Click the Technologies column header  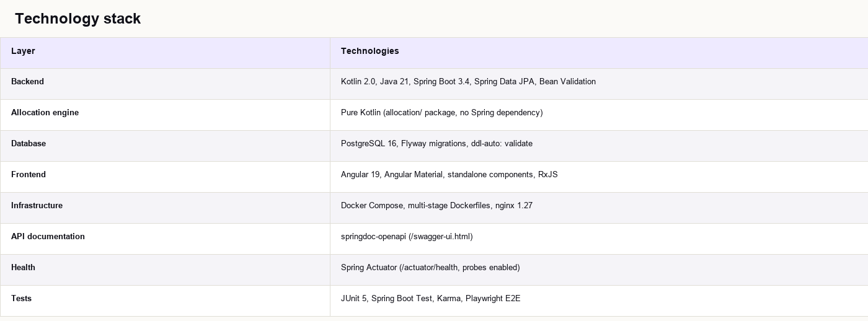(x=599, y=53)
